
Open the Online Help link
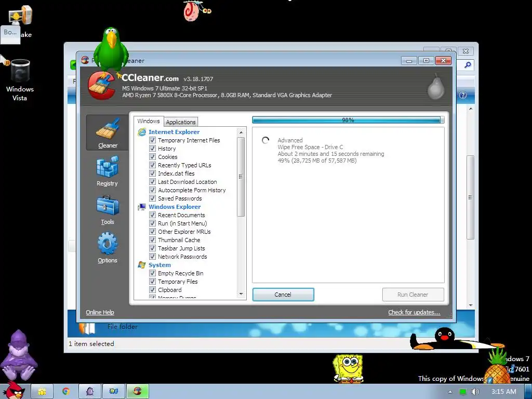(x=100, y=312)
